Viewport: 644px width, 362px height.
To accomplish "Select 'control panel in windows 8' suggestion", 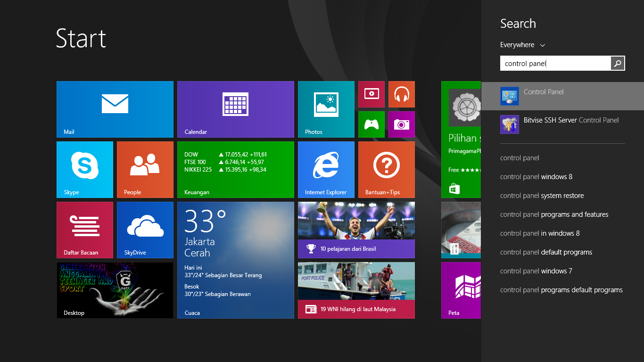I will (x=540, y=233).
